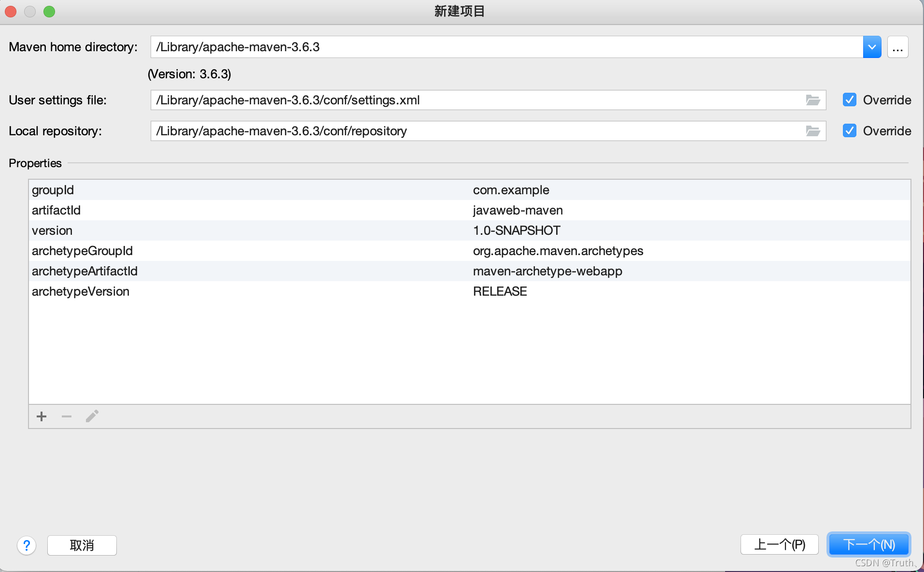Select the archetypeVersion property row
Screen dimensions: 924x572
tap(470, 291)
